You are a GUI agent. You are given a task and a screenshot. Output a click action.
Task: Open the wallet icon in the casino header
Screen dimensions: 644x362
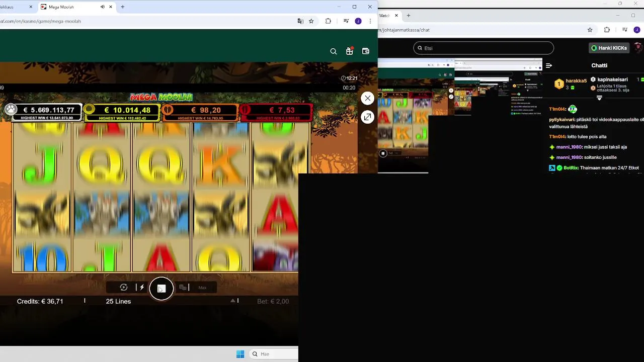pyautogui.click(x=366, y=51)
